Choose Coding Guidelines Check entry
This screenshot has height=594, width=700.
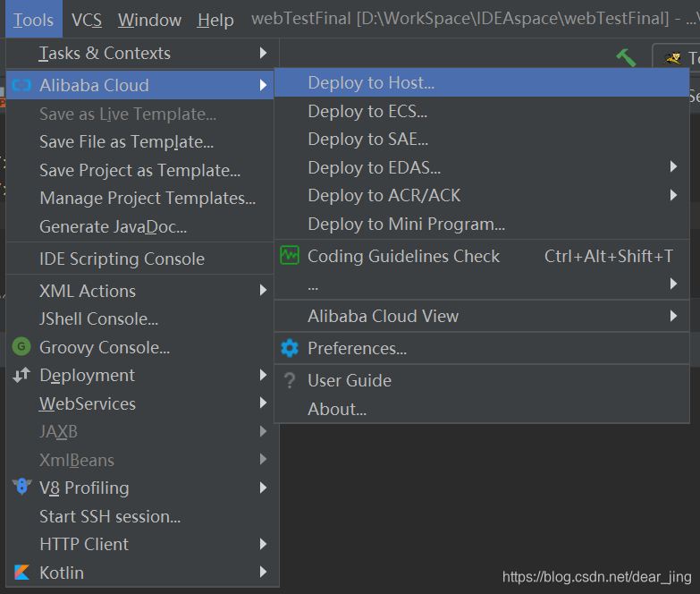pos(482,256)
